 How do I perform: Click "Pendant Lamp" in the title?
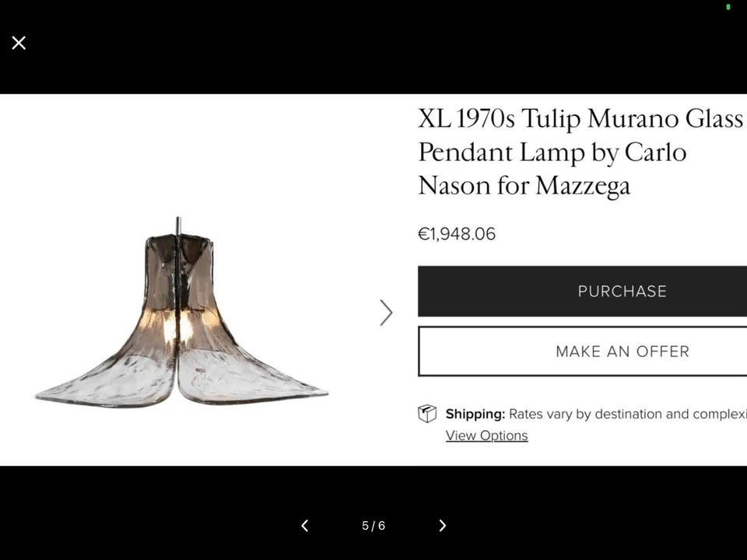point(500,152)
